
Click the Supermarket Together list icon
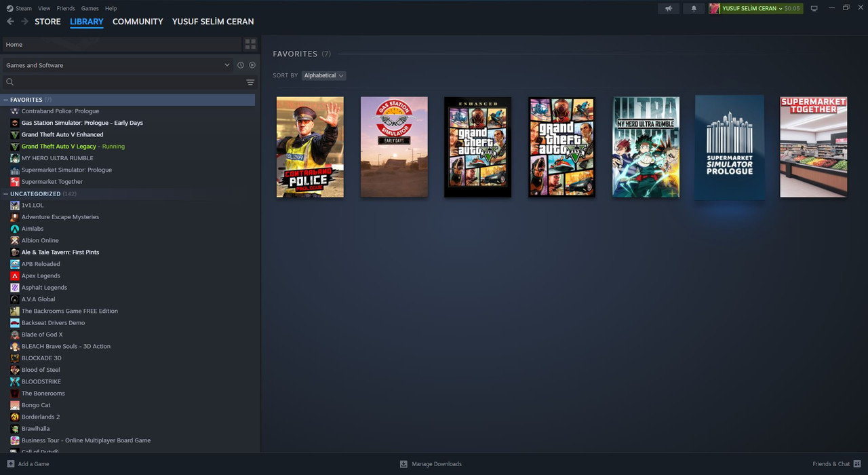point(15,182)
